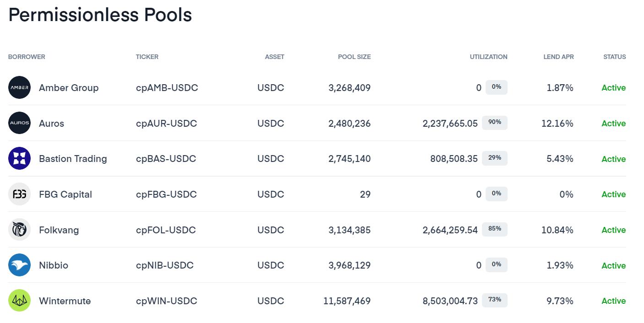Click the Amber Group logo icon
Screen dimensions: 644x323
(19, 87)
